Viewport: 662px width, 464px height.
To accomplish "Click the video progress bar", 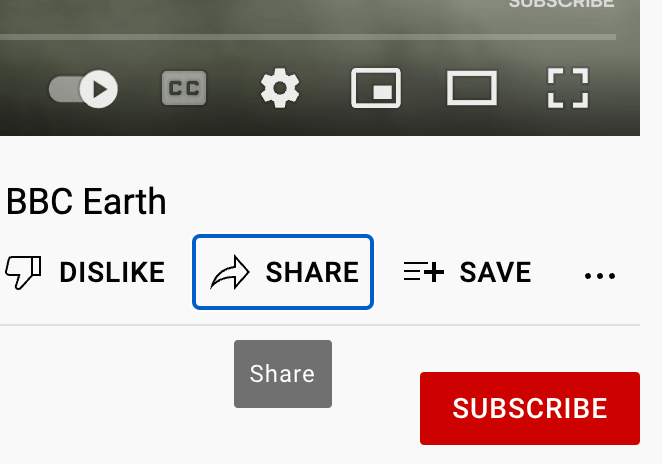I will (x=308, y=37).
